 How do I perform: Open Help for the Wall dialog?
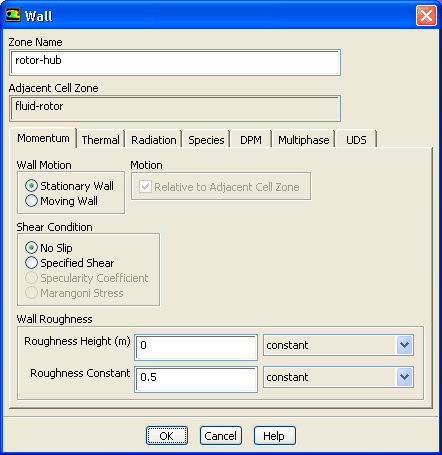275,436
